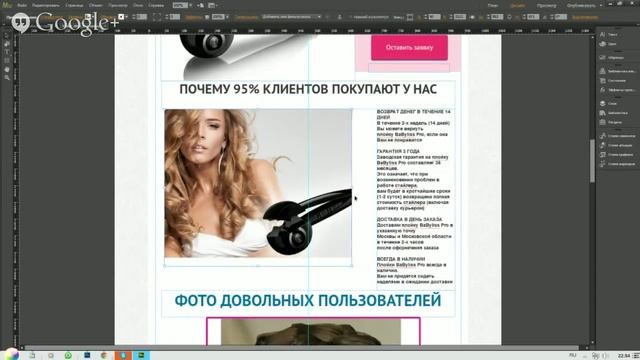Click the RU language indicator in the system tray
This screenshot has width=640, height=360.
pyautogui.click(x=573, y=356)
